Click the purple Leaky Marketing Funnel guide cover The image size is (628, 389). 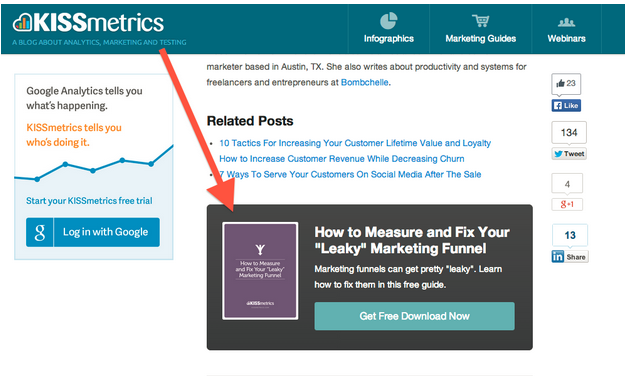[260, 271]
